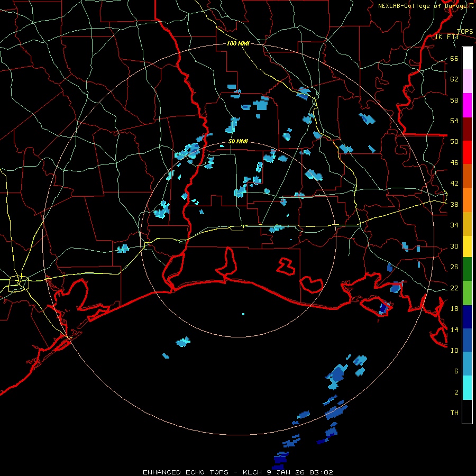Click the 30 legend value

(x=454, y=246)
